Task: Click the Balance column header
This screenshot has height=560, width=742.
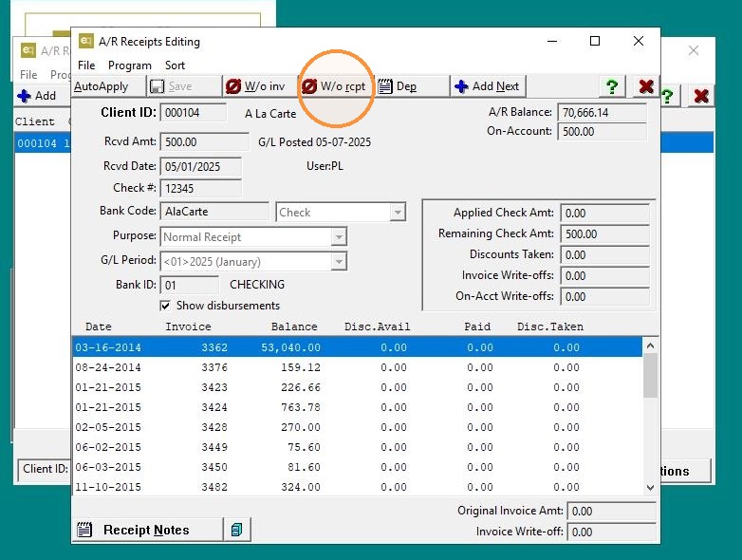Action: click(x=294, y=327)
